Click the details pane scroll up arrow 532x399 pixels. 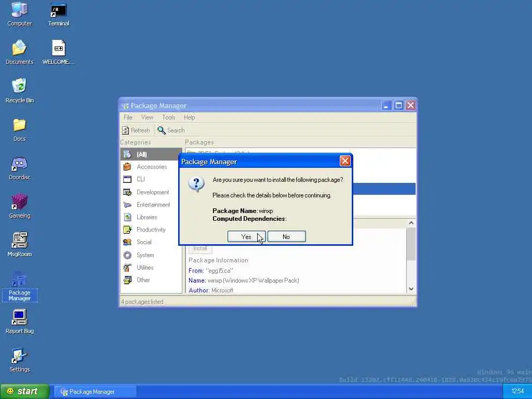pos(411,223)
